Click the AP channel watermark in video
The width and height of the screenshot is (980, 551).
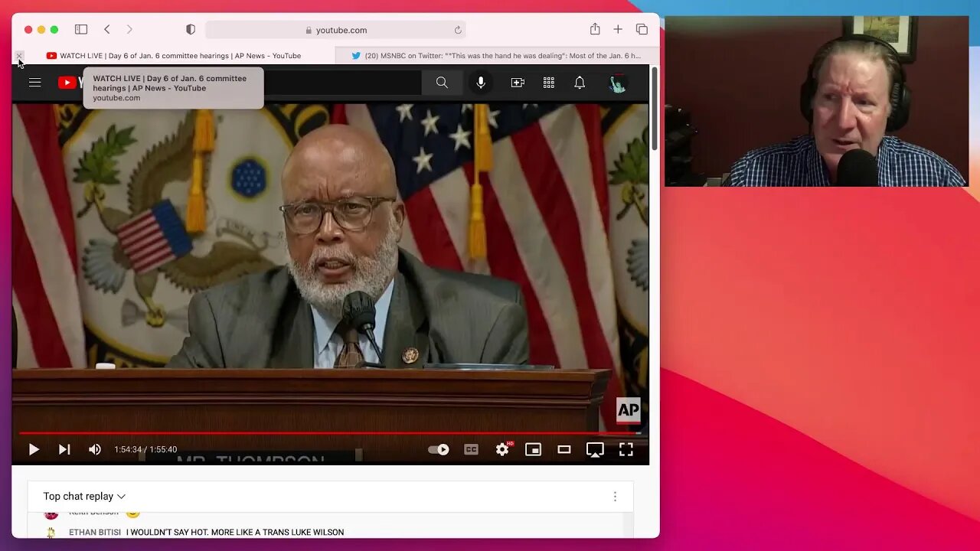pos(628,410)
